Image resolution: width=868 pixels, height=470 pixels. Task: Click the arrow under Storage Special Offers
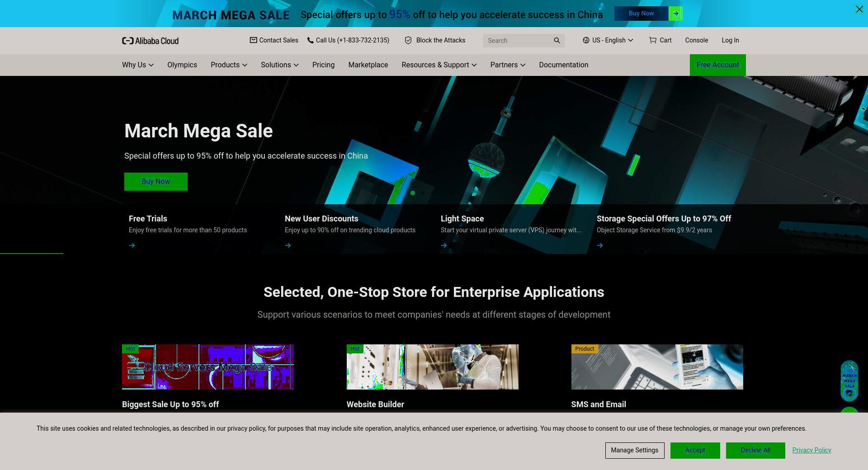(x=600, y=245)
